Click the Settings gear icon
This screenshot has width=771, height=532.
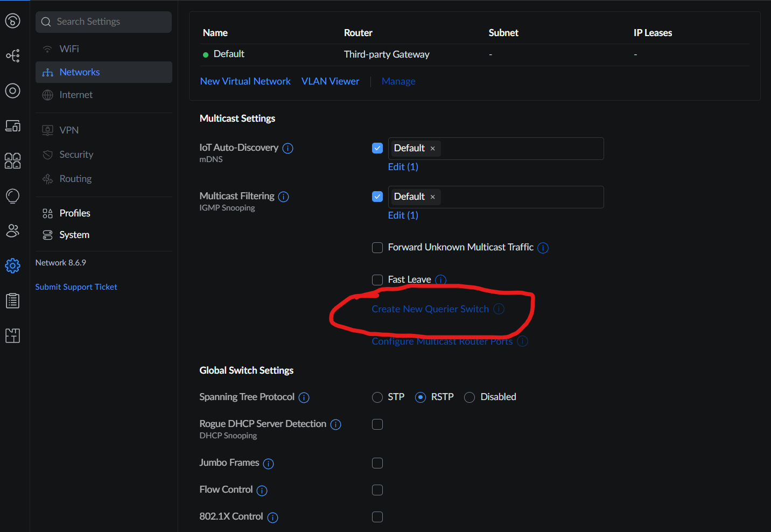[x=13, y=265]
